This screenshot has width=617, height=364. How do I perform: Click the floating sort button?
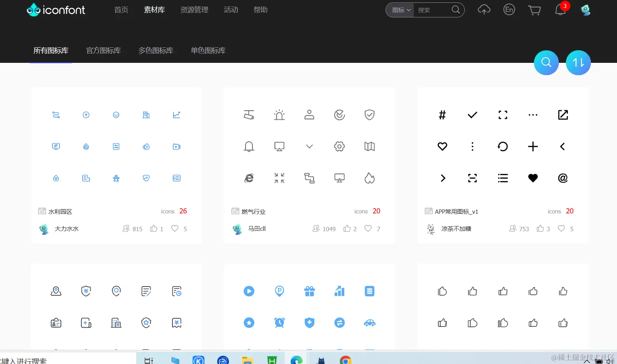point(578,62)
